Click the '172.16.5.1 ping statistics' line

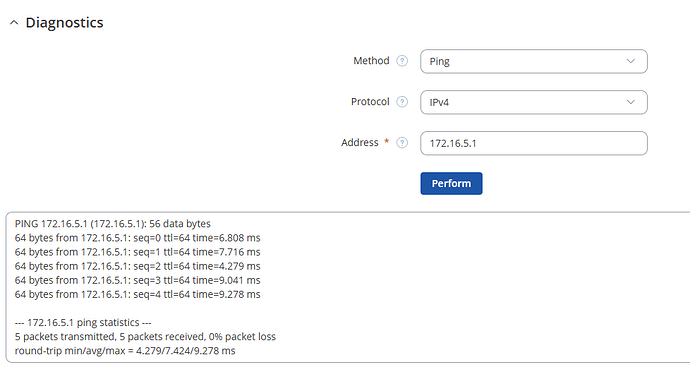coord(83,322)
